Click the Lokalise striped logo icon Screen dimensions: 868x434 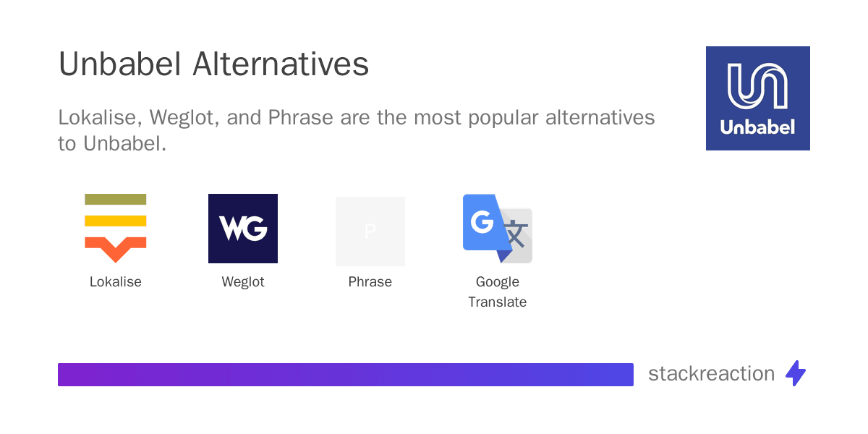click(x=116, y=228)
